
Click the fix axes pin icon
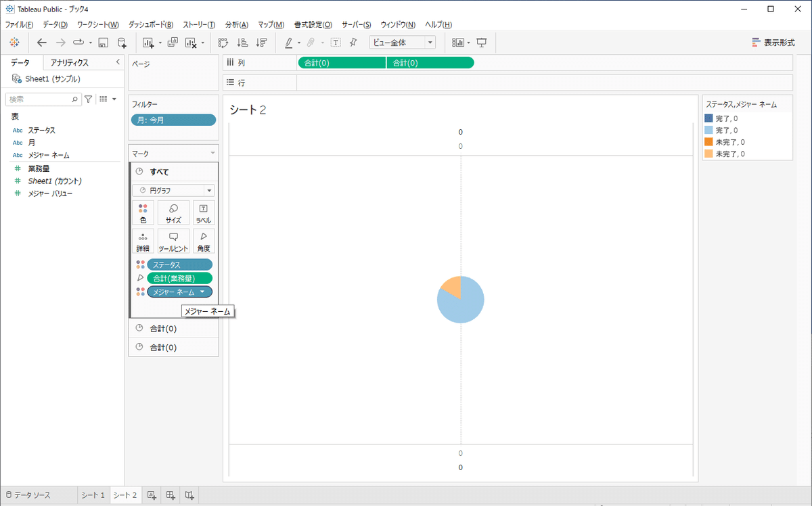[x=353, y=43]
